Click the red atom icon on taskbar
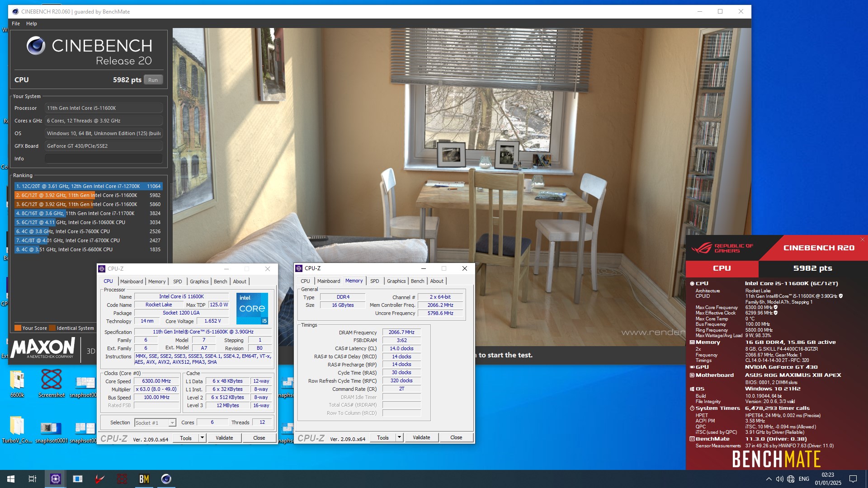 point(122,479)
